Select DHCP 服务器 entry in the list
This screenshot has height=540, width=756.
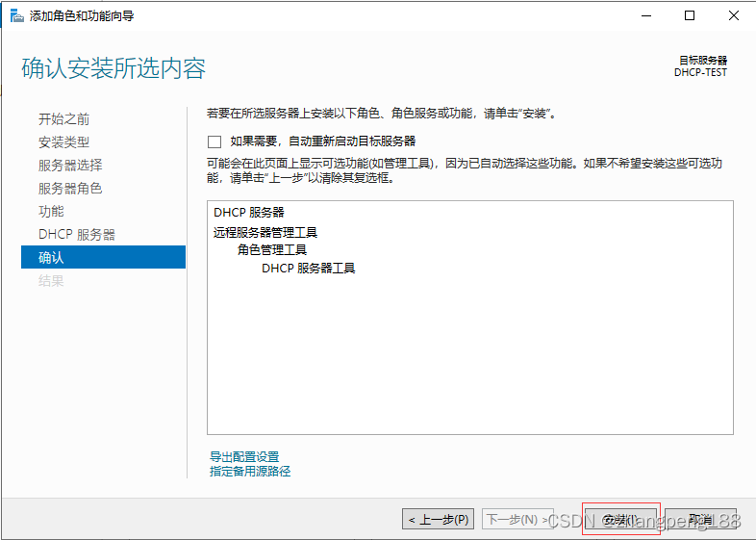point(249,213)
